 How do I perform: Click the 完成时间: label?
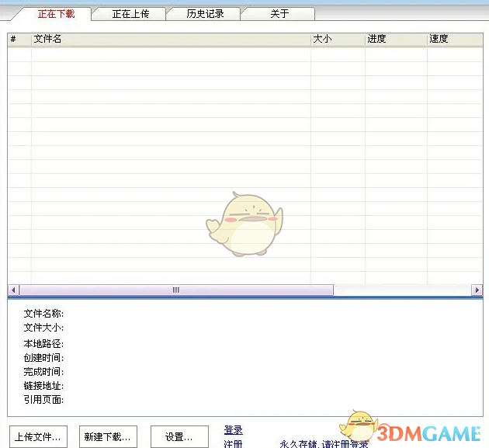pos(43,372)
